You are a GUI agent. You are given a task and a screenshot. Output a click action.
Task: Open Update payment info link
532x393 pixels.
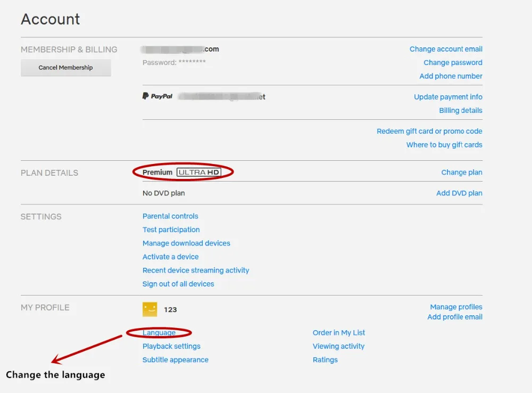[448, 97]
